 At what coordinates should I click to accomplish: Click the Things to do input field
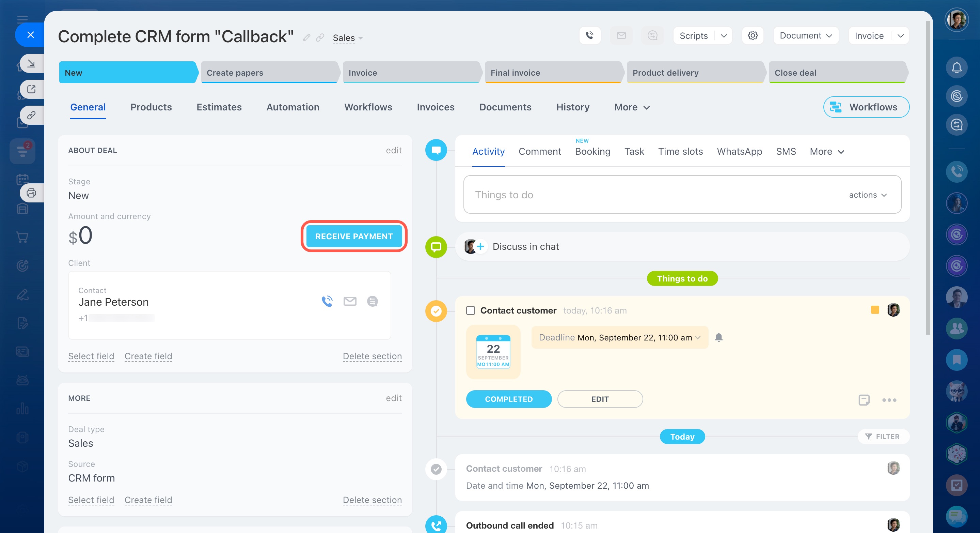pos(647,195)
